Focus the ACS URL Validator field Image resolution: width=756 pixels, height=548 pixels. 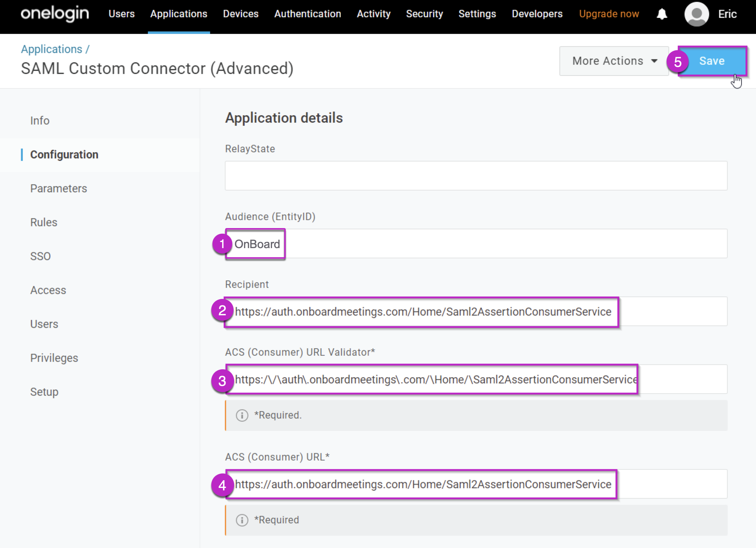[476, 379]
